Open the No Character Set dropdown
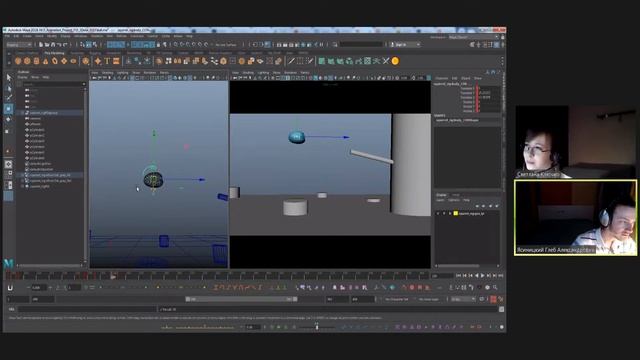The width and height of the screenshot is (640, 360). click(396, 299)
